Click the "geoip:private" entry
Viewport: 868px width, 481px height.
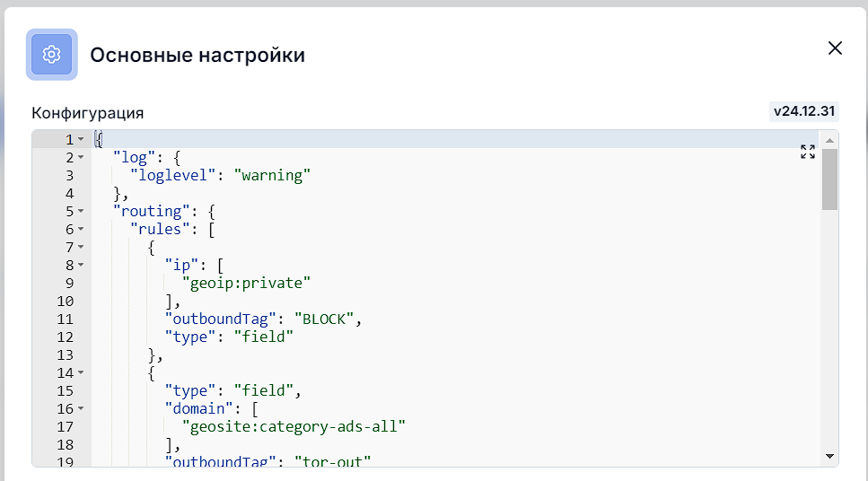pyautogui.click(x=246, y=284)
